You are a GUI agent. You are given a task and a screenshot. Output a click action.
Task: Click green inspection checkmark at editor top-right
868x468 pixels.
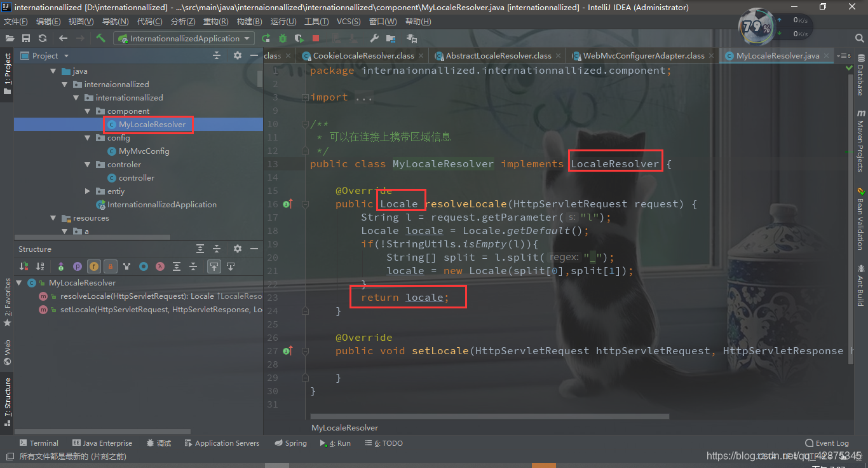pos(850,67)
